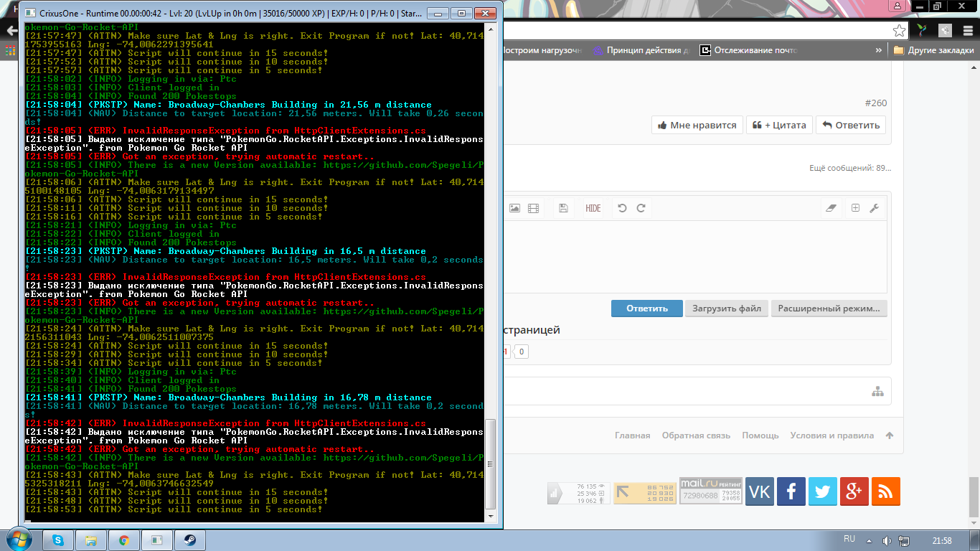The width and height of the screenshot is (980, 551).
Task: Show hidden system tray icons
Action: coord(868,540)
